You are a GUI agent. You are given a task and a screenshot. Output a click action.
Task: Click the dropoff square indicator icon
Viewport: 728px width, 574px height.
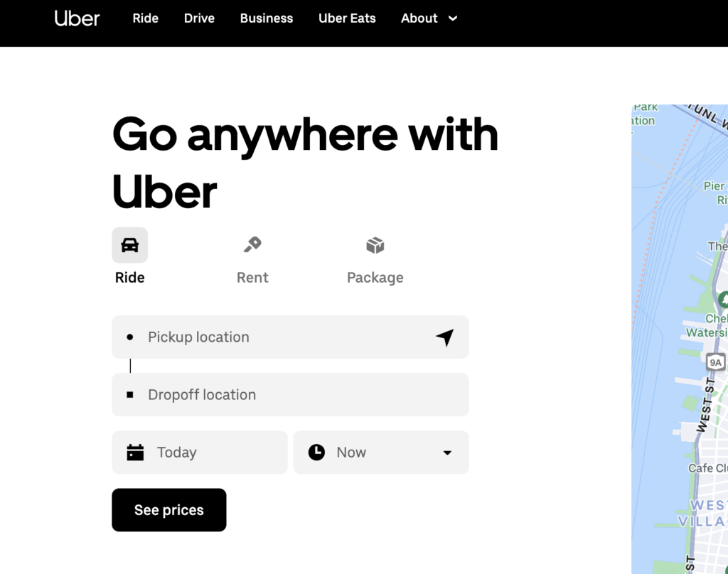pyautogui.click(x=131, y=394)
